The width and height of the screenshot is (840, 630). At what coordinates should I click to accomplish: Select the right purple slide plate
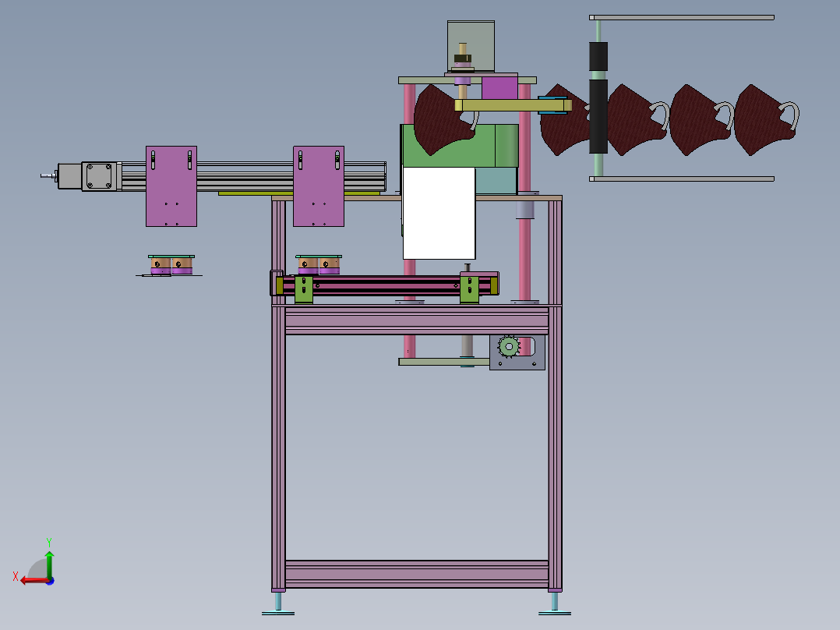(319, 186)
